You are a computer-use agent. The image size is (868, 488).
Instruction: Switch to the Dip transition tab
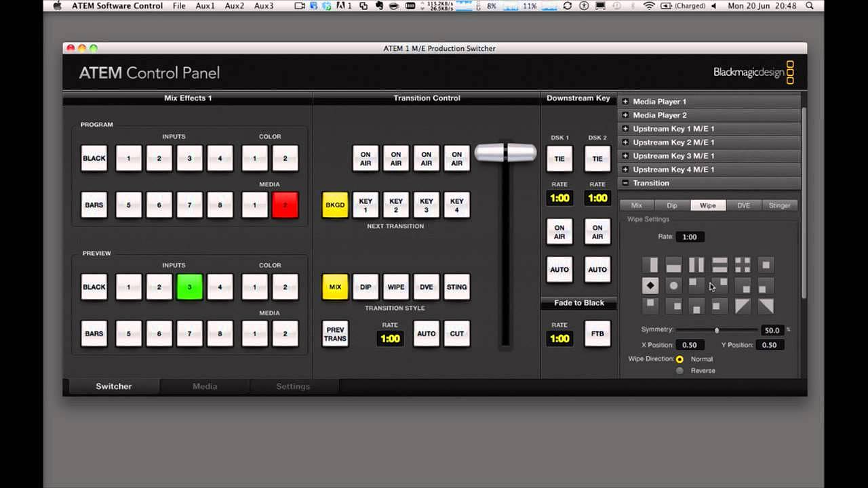pyautogui.click(x=672, y=205)
